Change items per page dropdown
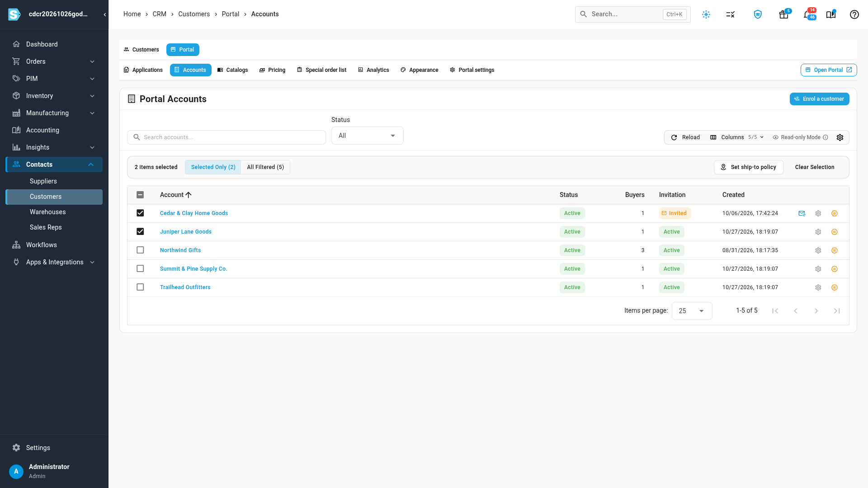 tap(692, 311)
